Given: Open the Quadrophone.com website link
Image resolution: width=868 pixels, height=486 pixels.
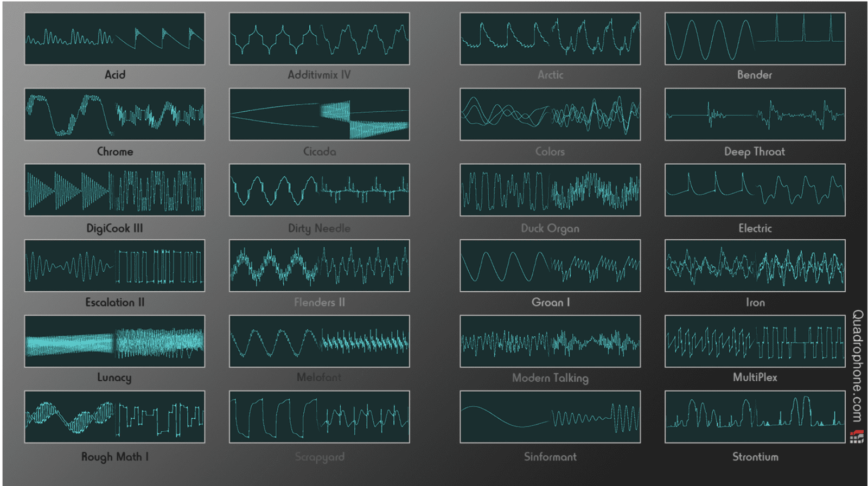Looking at the screenshot, I should coord(857,366).
